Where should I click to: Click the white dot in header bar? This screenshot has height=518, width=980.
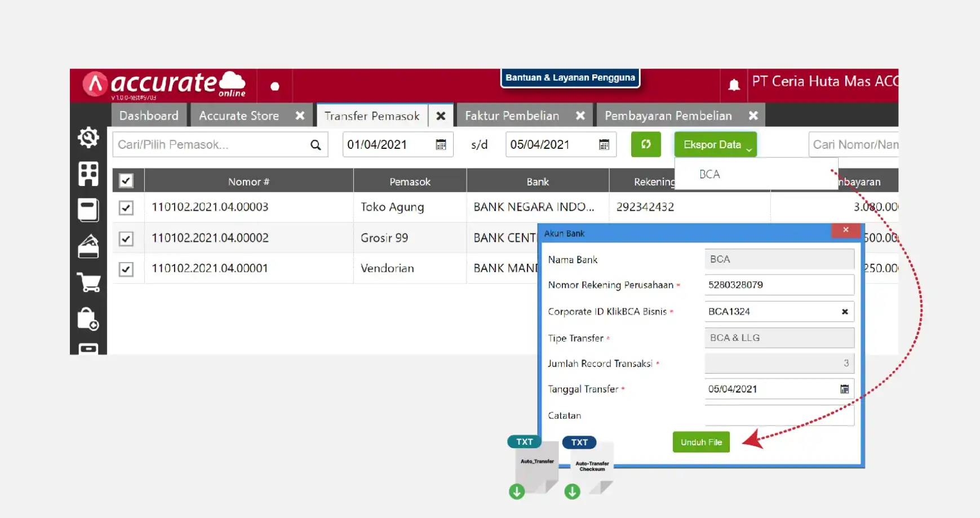pyautogui.click(x=275, y=86)
